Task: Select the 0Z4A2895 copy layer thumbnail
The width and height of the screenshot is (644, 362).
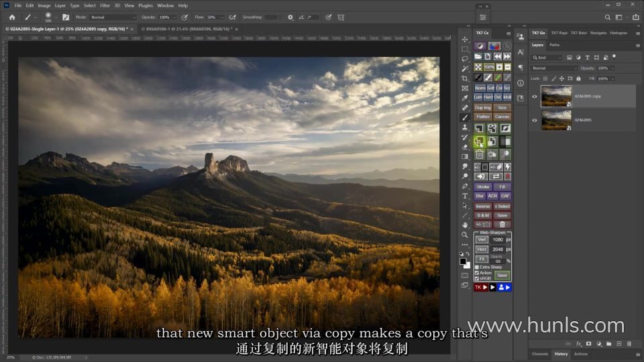Action: [x=556, y=97]
